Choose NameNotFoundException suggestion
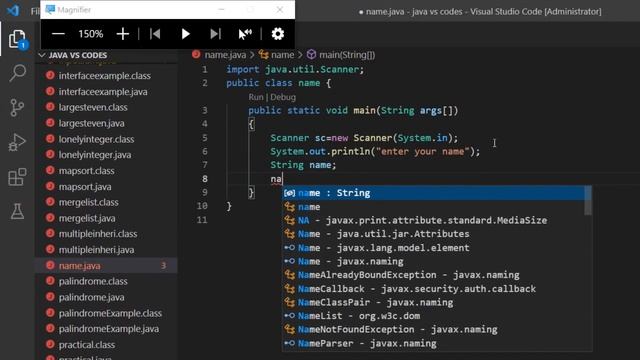640x360 pixels. point(433,329)
